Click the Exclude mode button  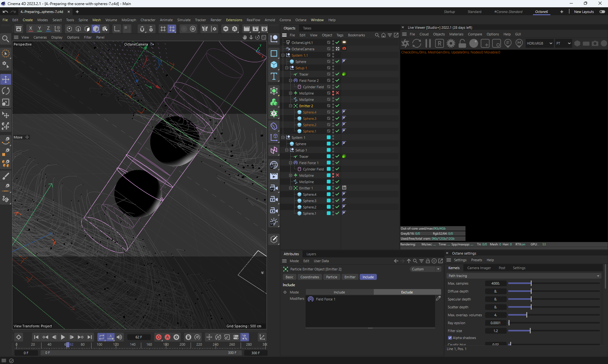coord(407,292)
